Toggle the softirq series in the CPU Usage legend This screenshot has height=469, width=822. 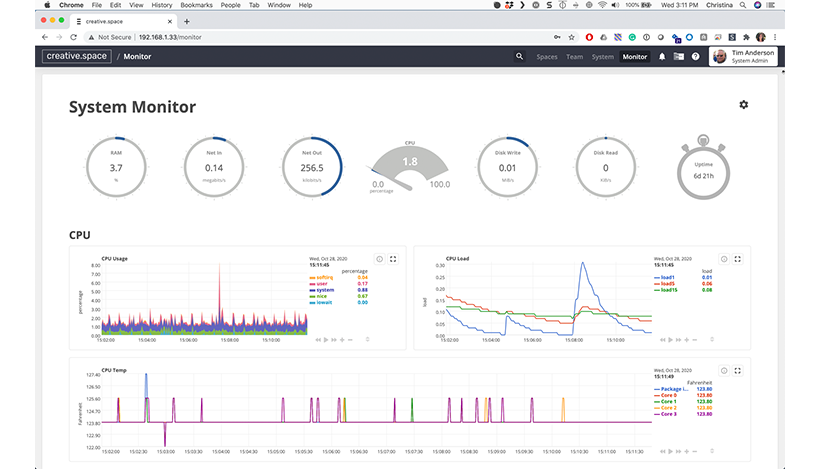321,278
